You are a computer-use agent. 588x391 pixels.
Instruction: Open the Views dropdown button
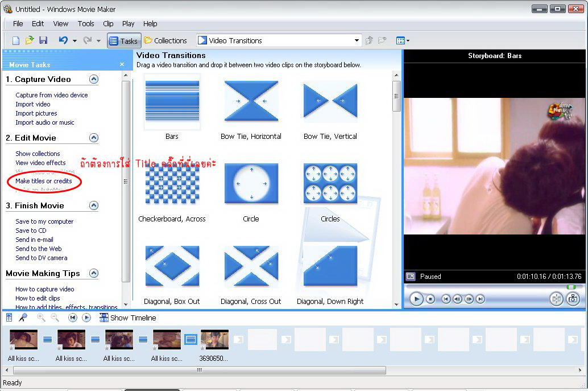403,40
